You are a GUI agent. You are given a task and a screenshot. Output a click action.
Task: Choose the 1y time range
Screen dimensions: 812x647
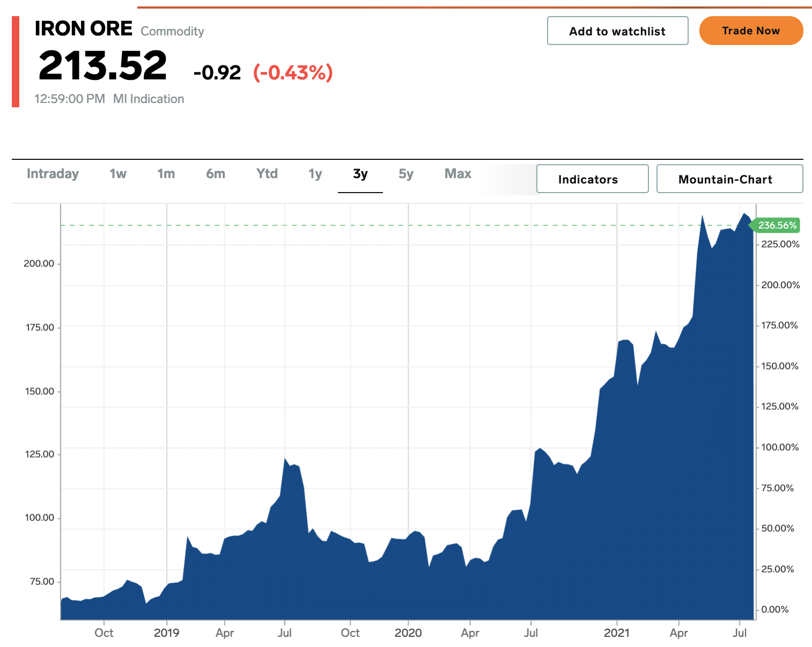(315, 174)
